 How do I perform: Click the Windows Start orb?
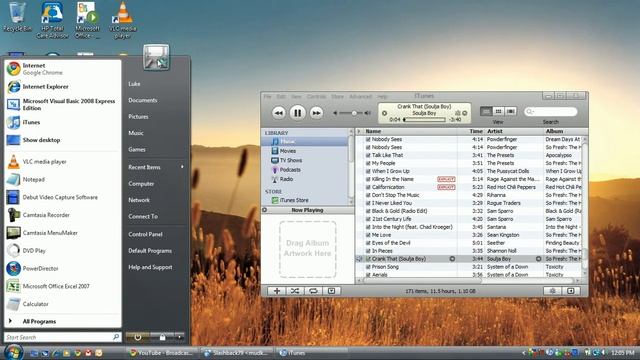(x=13, y=352)
